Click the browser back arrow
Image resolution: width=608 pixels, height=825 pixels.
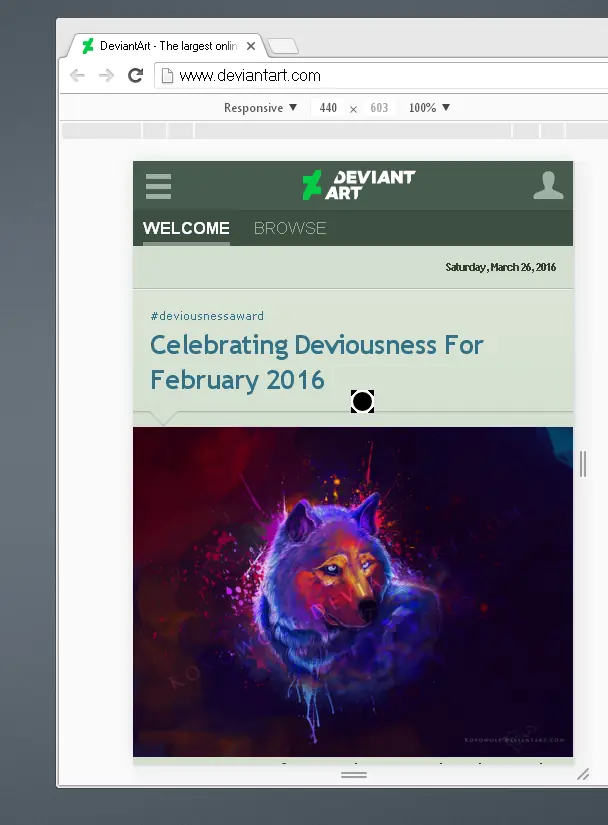[x=77, y=75]
